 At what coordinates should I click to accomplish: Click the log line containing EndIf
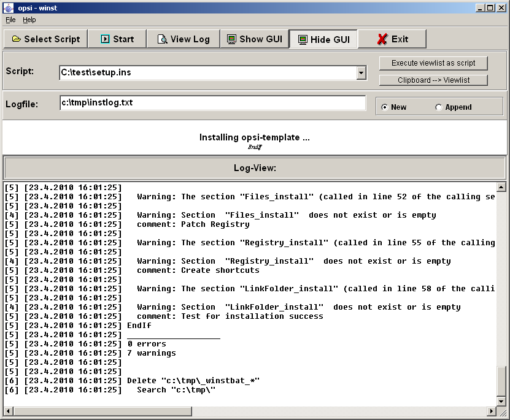(x=139, y=326)
